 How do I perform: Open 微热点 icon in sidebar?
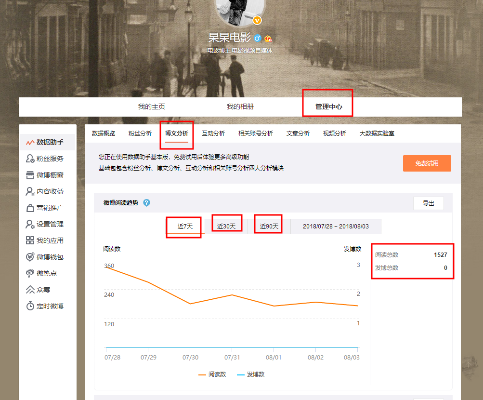tap(30, 273)
